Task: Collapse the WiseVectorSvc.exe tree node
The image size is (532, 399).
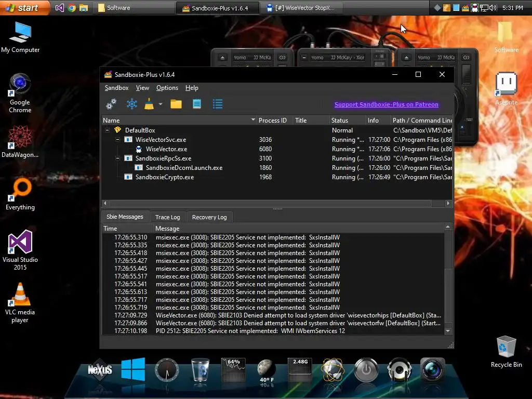Action: pyautogui.click(x=118, y=139)
